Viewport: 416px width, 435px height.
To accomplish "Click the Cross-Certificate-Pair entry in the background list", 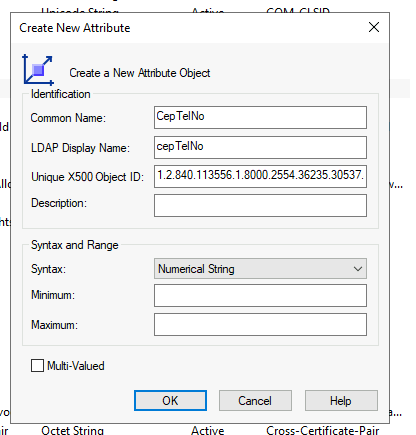I will pos(322,430).
